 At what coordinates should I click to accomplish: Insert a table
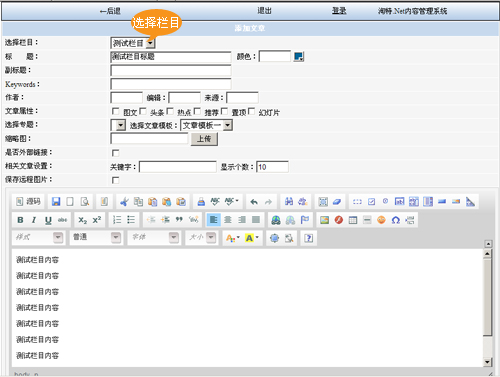coord(353,220)
